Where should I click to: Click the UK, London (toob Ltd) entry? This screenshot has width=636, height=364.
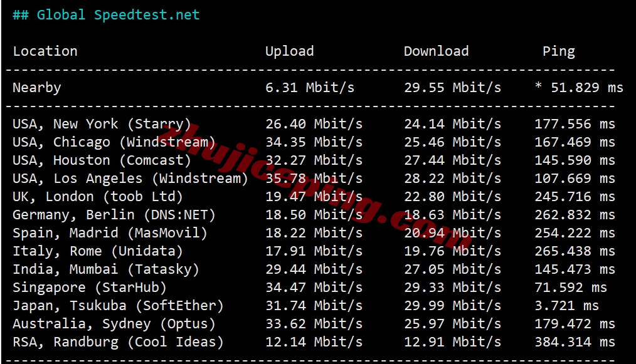[97, 197]
